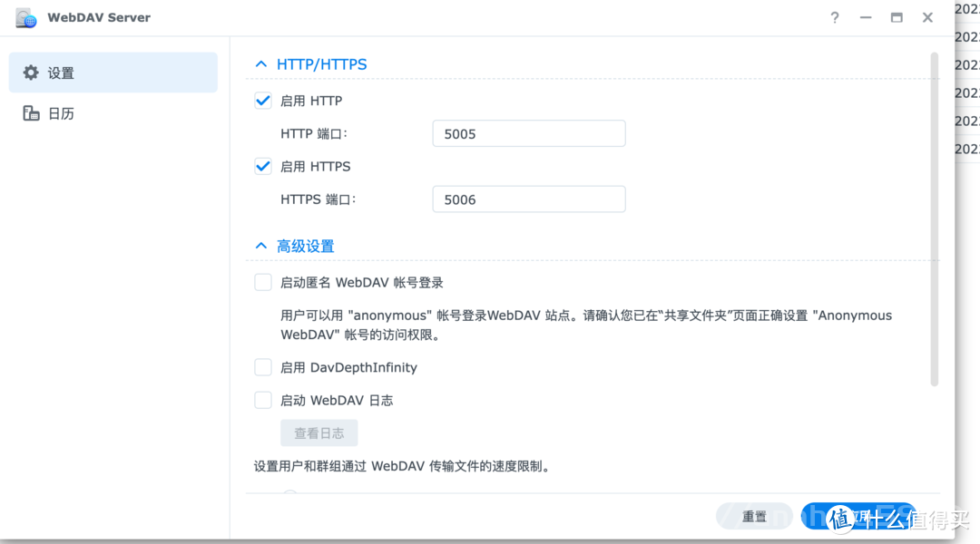The image size is (980, 544).
Task: Click the HTTP/HTTPS section heading
Action: tap(321, 64)
